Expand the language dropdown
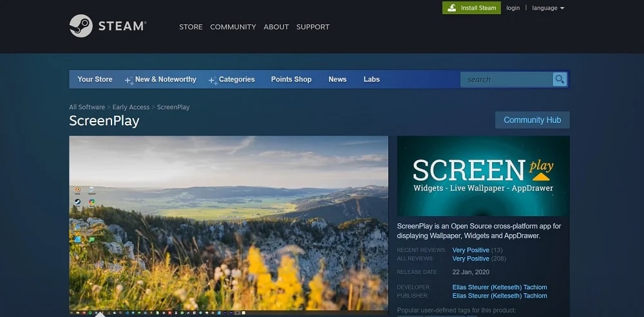The height and width of the screenshot is (317, 644). (x=548, y=8)
